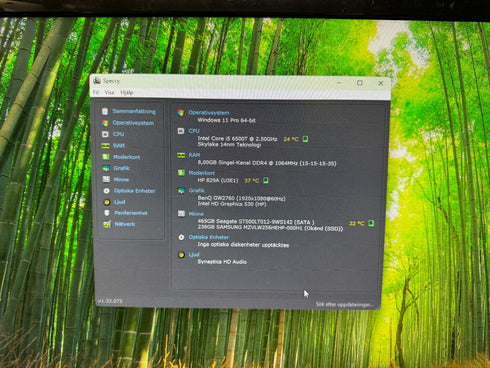
Task: Click the graphics icon in summary panel
Action: click(181, 191)
